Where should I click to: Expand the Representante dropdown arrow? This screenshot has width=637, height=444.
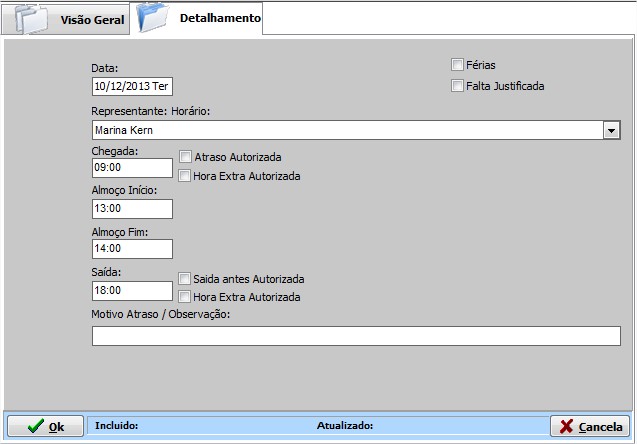pyautogui.click(x=611, y=130)
